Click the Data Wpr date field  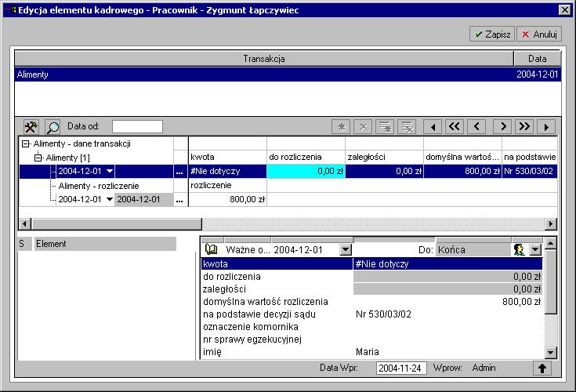[401, 368]
